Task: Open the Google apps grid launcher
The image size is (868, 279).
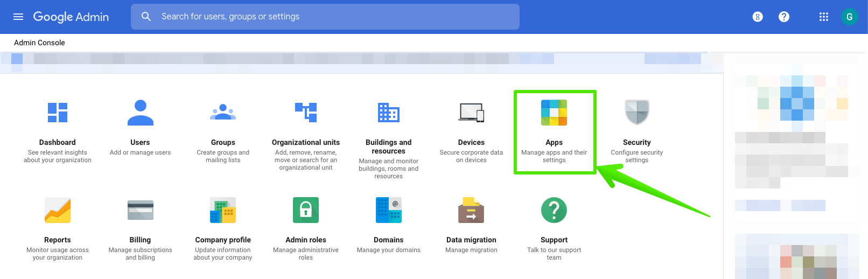Action: [824, 17]
